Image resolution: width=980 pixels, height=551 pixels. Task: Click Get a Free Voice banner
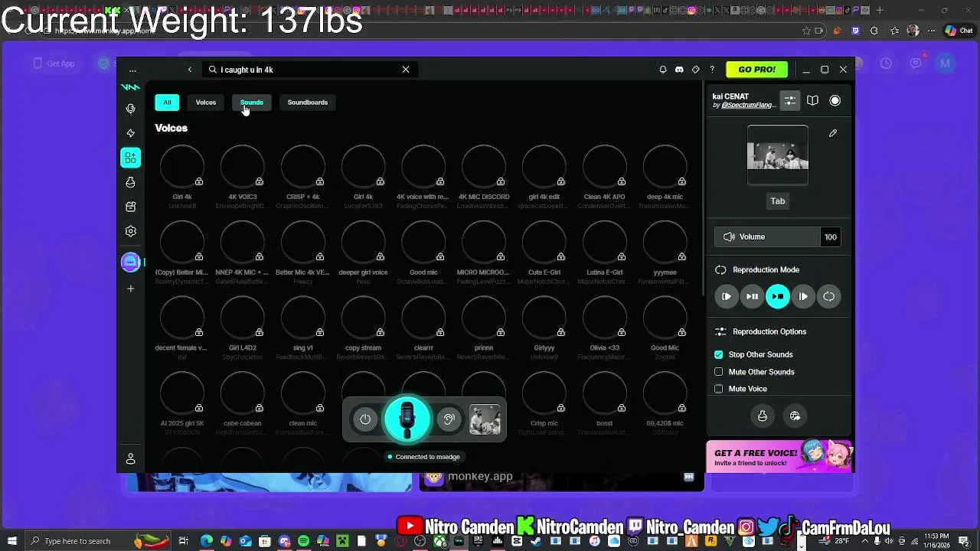779,457
